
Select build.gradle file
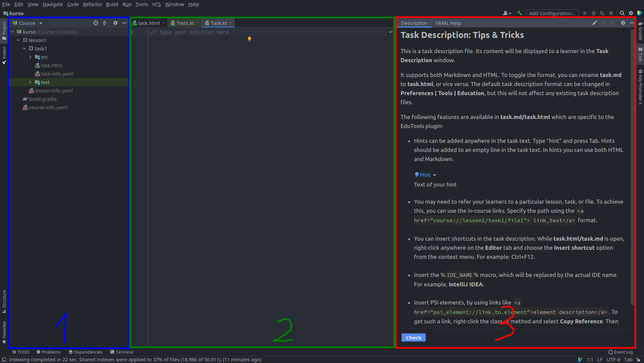pos(43,99)
